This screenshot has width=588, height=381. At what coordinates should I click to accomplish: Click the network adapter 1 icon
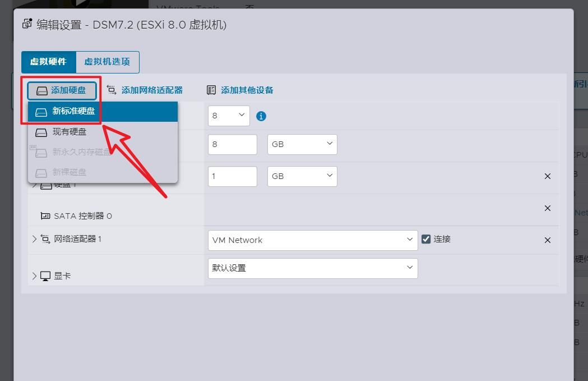point(45,239)
